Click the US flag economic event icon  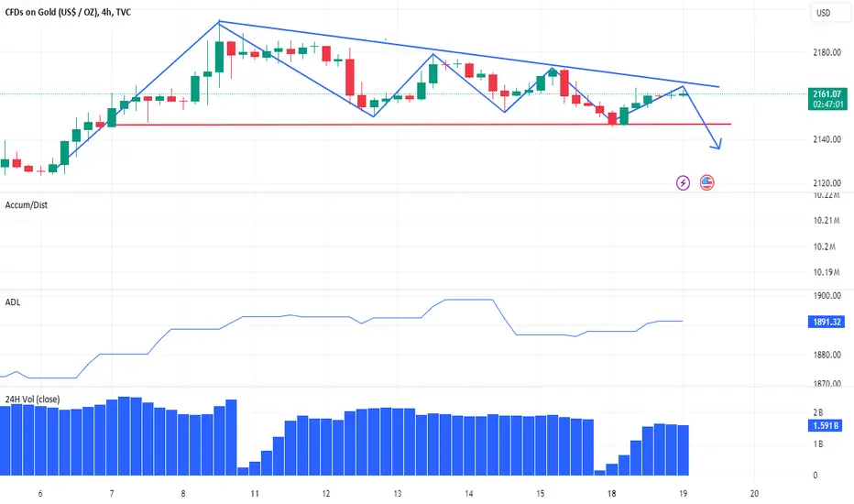coord(706,182)
